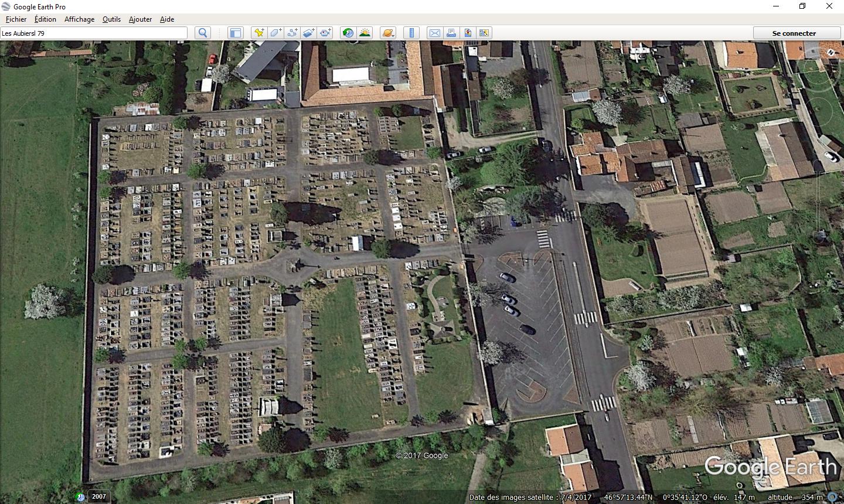844x504 pixels.
Task: Send by email with the envelope icon
Action: click(435, 33)
